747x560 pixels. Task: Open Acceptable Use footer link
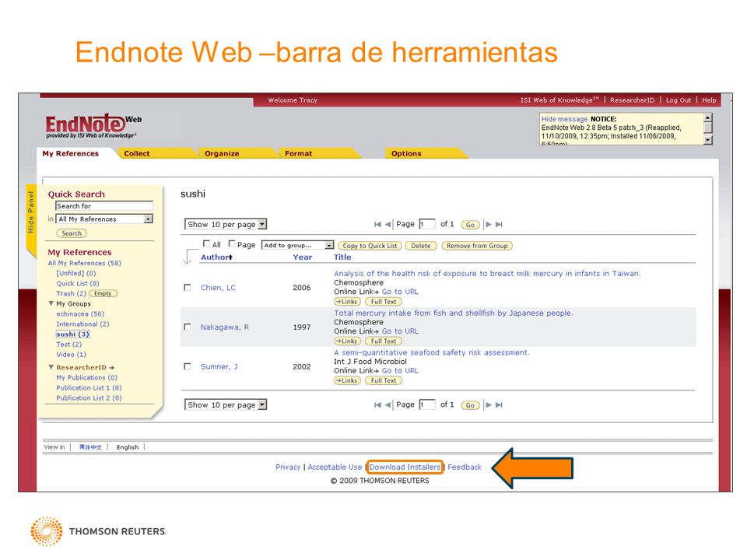click(335, 467)
